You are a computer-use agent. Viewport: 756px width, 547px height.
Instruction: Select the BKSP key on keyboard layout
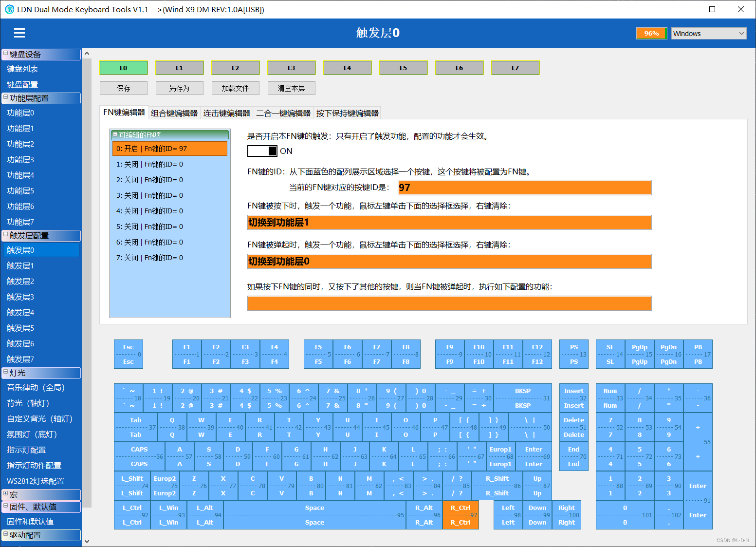(x=523, y=398)
